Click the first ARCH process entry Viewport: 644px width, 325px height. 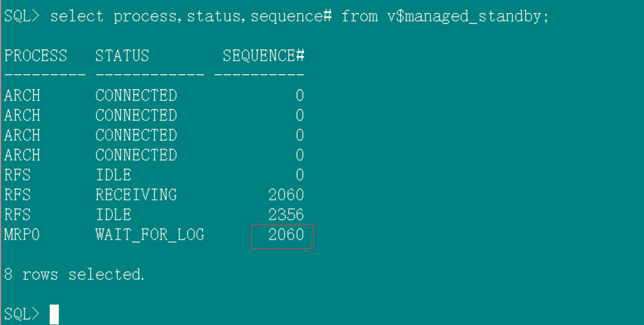[x=22, y=95]
